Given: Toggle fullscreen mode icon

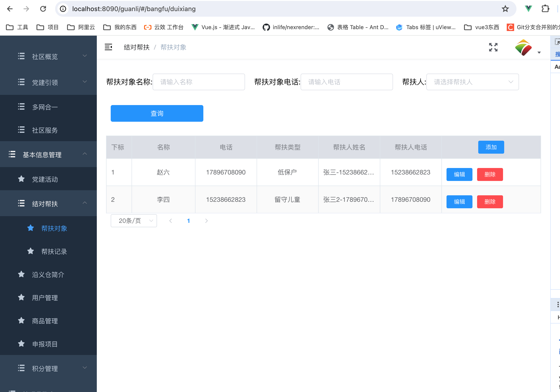Looking at the screenshot, I should (x=493, y=47).
